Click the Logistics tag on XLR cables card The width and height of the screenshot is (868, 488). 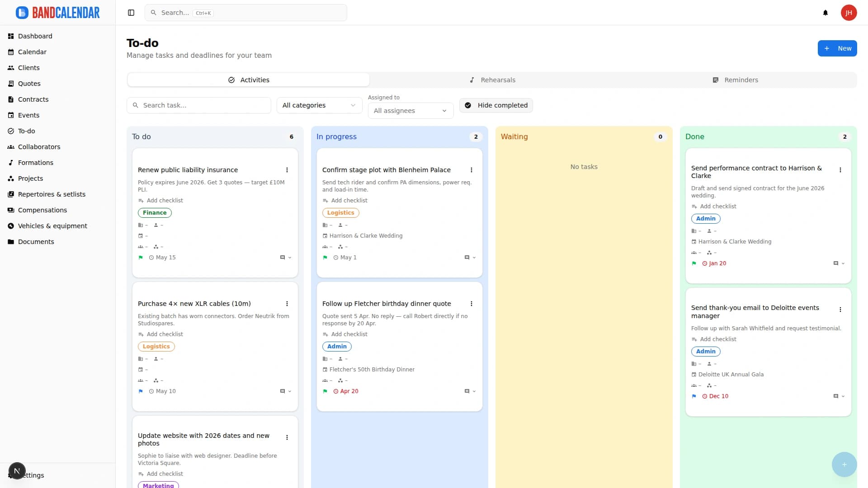(156, 347)
